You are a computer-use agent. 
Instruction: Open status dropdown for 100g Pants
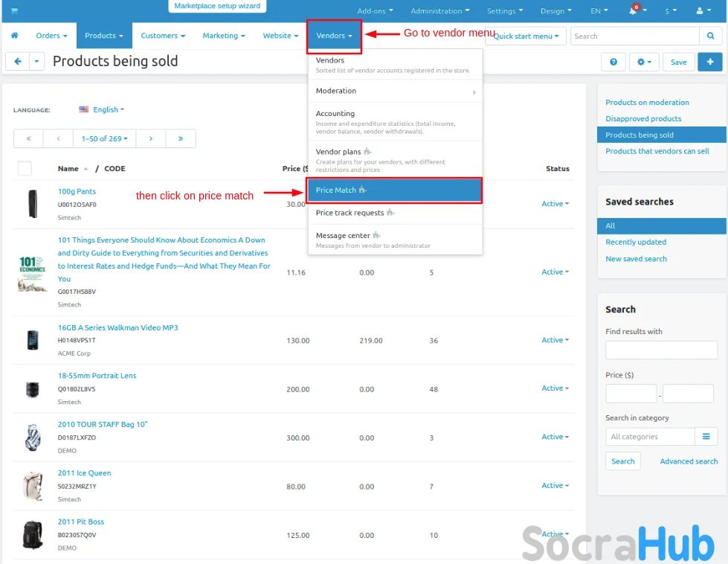click(x=555, y=203)
